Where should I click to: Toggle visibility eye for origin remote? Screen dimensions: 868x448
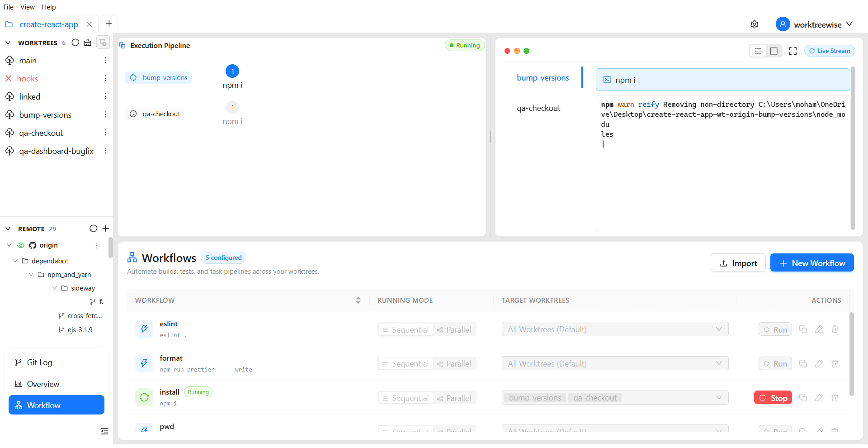coord(21,245)
